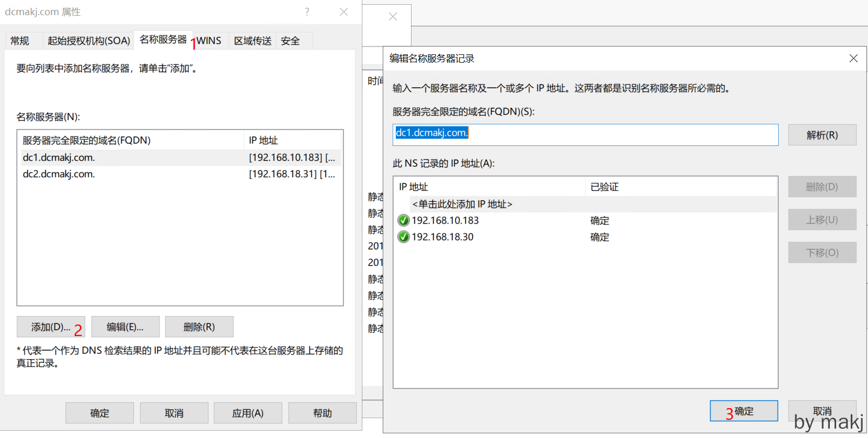The width and height of the screenshot is (868, 438).
Task: Click 应用(A) in the properties dialog
Action: pyautogui.click(x=248, y=413)
